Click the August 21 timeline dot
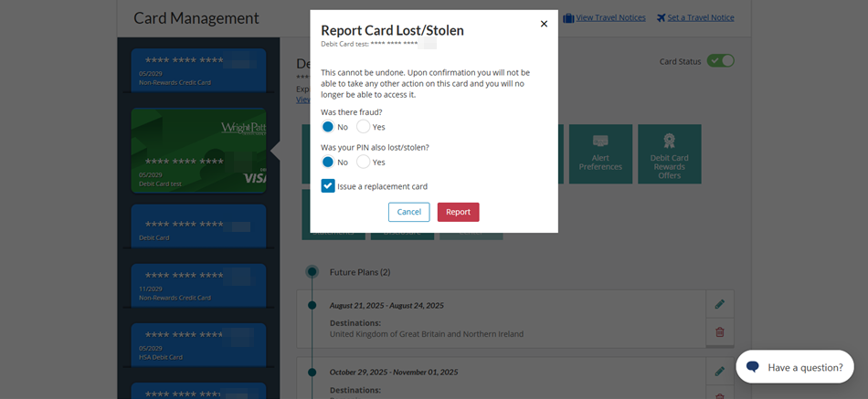The width and height of the screenshot is (868, 399). pos(312,305)
